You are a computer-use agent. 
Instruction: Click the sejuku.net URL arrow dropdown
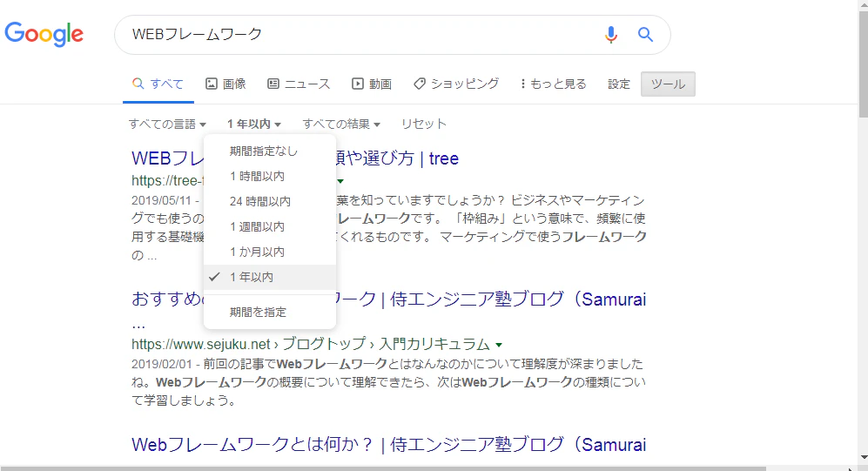pos(499,345)
